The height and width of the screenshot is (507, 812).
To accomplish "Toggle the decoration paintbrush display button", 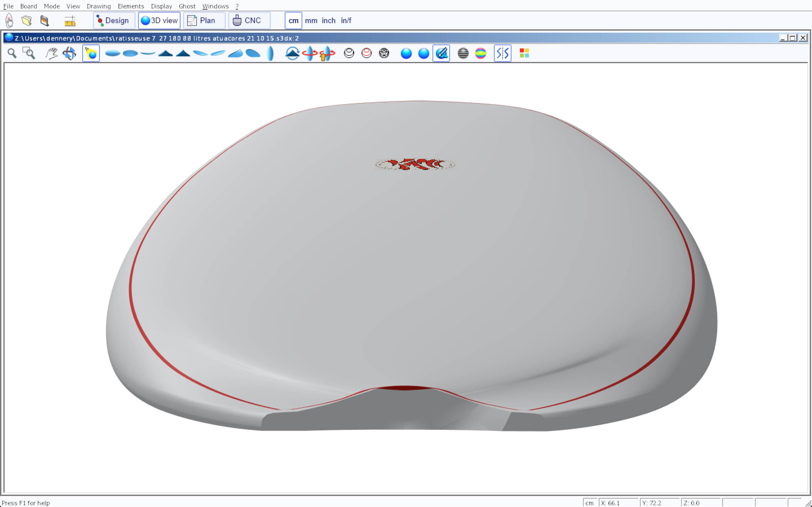I will point(441,53).
